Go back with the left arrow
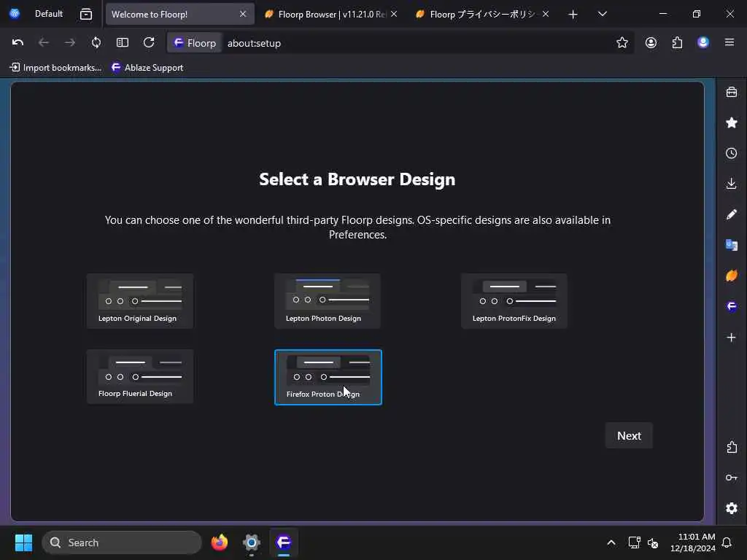 pyautogui.click(x=43, y=43)
